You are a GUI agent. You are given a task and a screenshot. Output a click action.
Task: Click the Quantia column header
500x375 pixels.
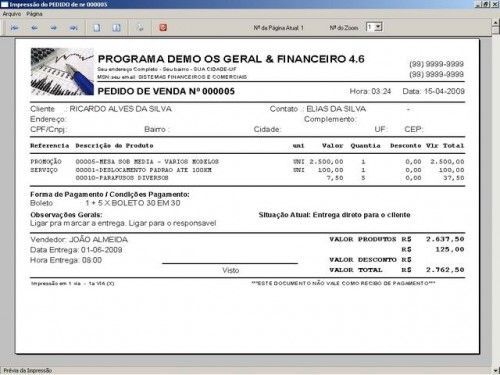[x=365, y=146]
